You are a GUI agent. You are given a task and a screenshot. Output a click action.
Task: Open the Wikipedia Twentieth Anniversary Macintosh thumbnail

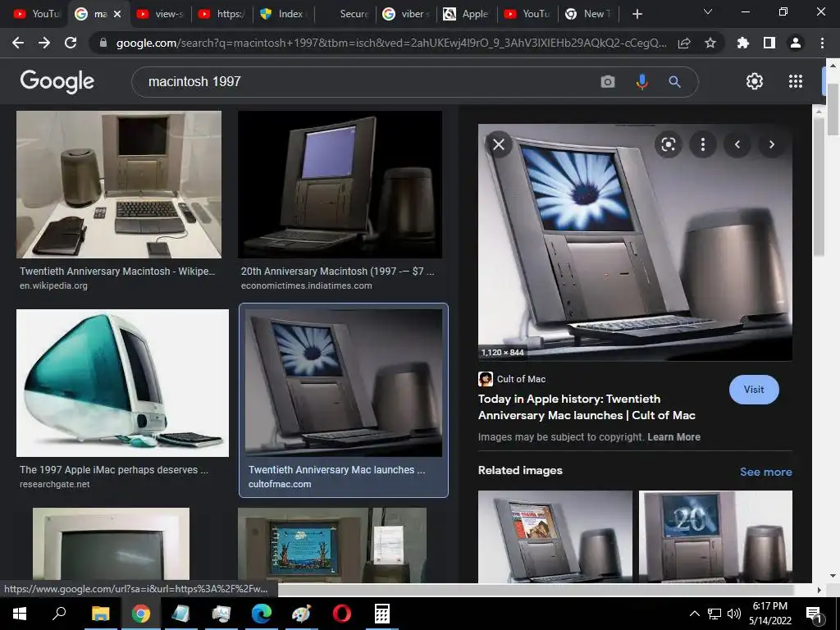click(119, 185)
